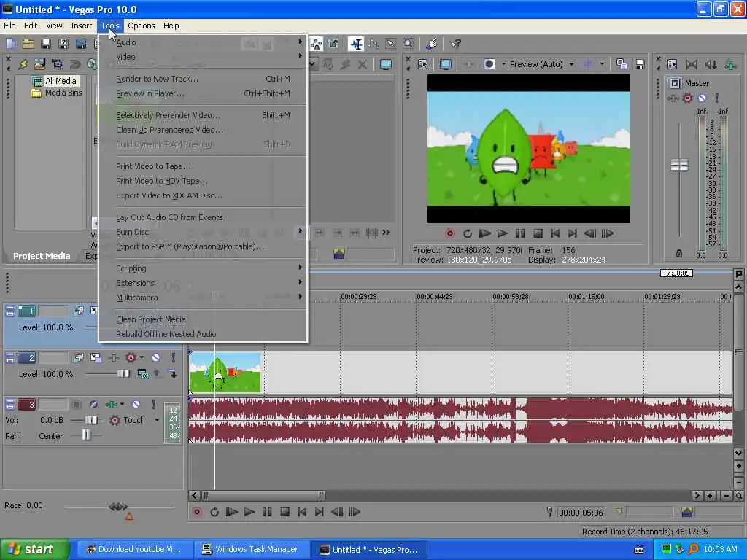Stop playback in timeline transport bar

[x=285, y=512]
